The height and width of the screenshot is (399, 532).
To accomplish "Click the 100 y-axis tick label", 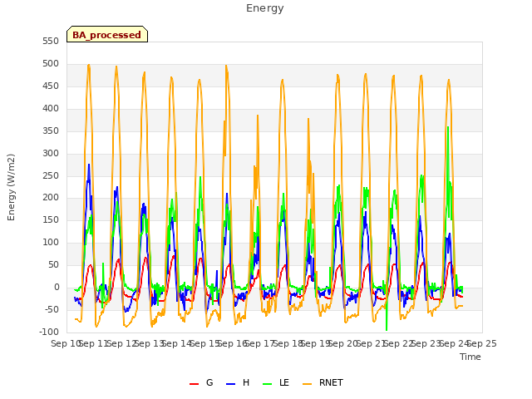I will [x=51, y=242].
